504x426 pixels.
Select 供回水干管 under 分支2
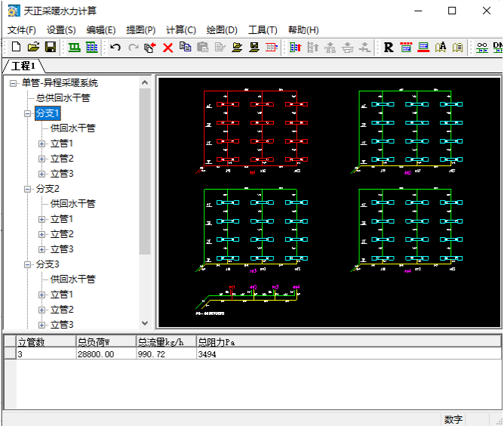click(x=73, y=204)
